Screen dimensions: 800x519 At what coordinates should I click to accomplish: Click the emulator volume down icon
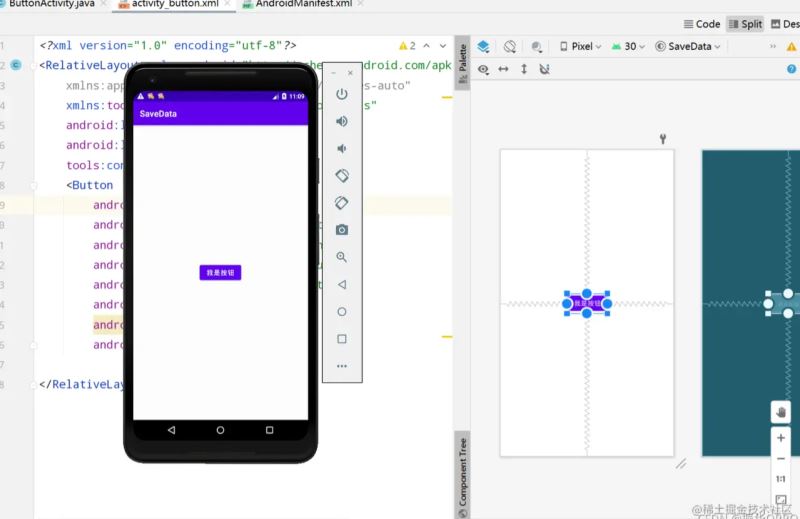pyautogui.click(x=342, y=148)
